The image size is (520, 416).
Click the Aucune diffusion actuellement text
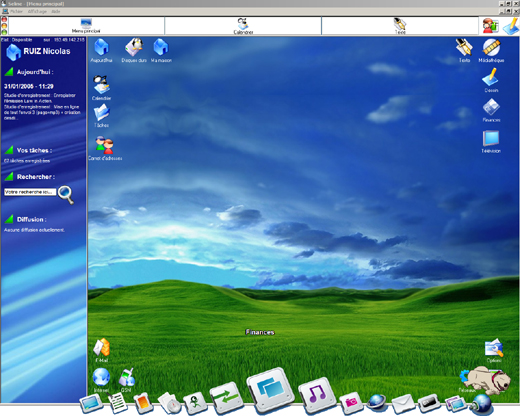tap(34, 230)
